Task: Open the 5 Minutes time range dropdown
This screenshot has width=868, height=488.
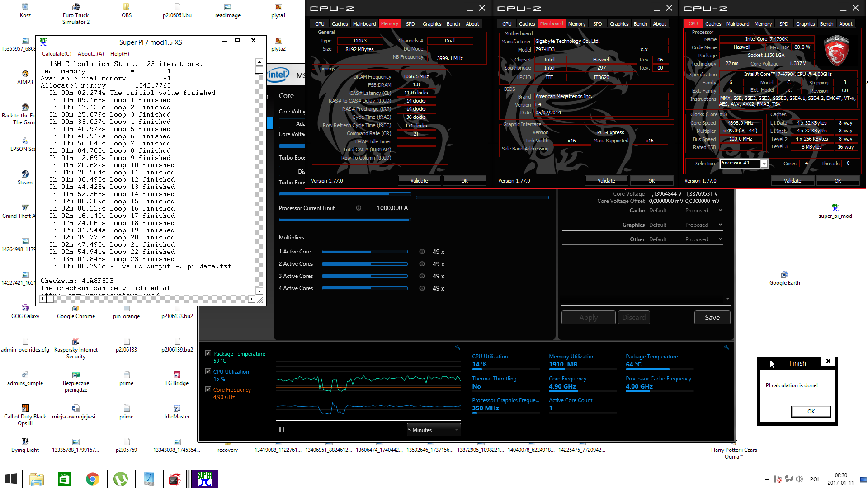Action: (x=434, y=430)
